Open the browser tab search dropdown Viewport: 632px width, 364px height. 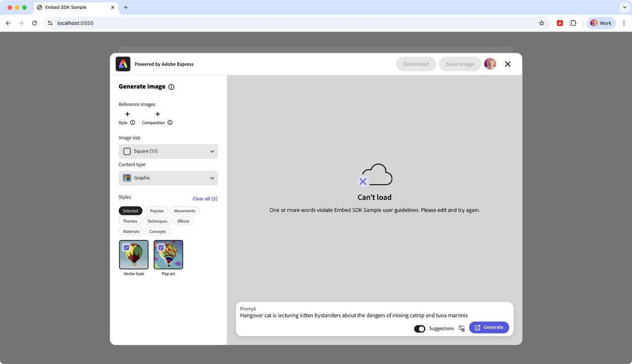click(x=624, y=7)
